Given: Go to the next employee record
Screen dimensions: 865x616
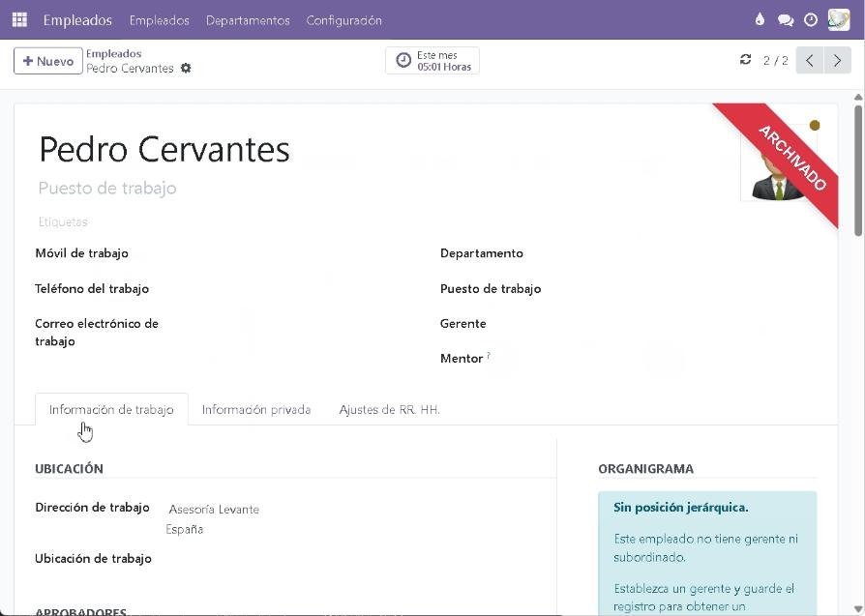Looking at the screenshot, I should click(837, 61).
